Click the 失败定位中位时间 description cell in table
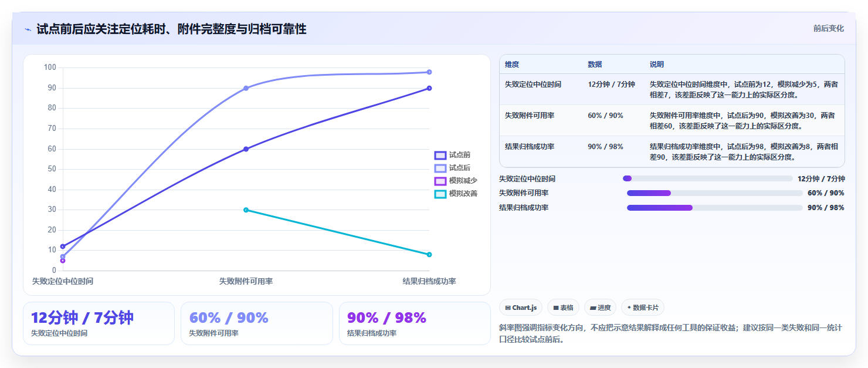Screen dimensions: 868x368 (x=744, y=89)
